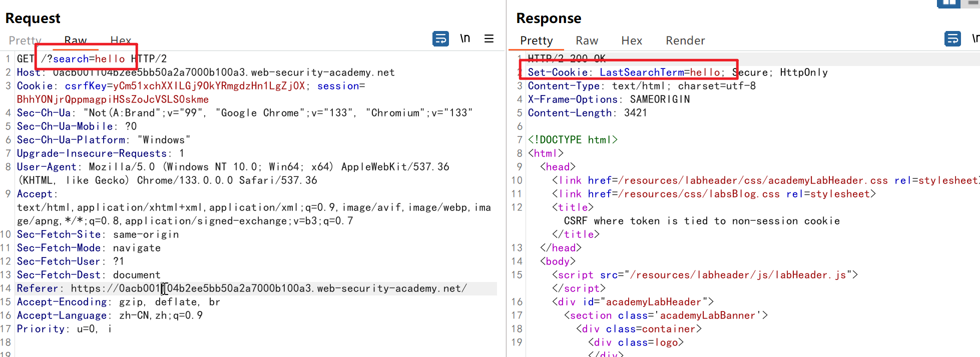Select the horizontal layout icon at top right
This screenshot has width=980, height=357.
[974, 3]
